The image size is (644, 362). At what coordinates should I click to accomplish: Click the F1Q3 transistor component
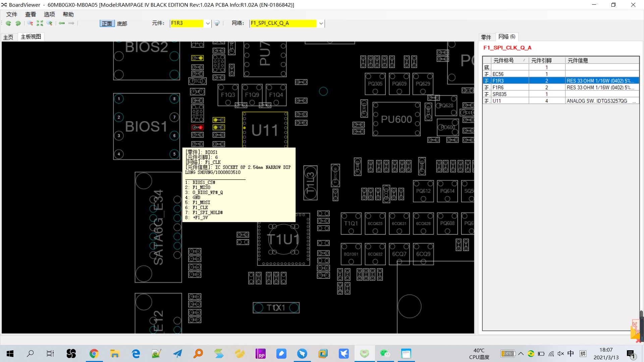click(x=228, y=95)
